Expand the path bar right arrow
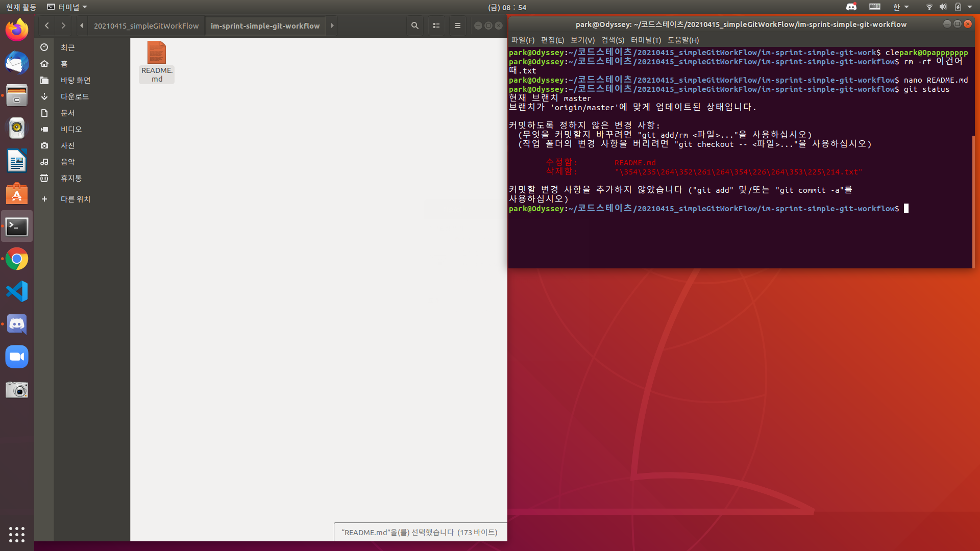980x551 pixels. (x=332, y=26)
